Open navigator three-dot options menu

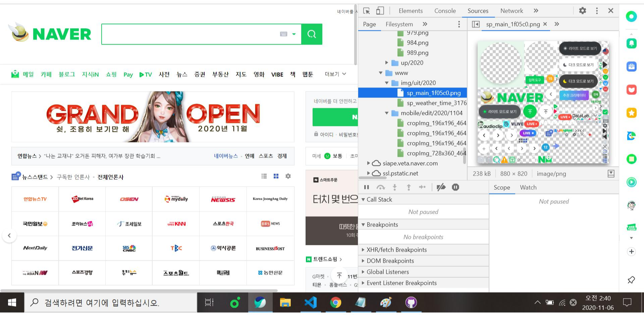[x=459, y=24]
